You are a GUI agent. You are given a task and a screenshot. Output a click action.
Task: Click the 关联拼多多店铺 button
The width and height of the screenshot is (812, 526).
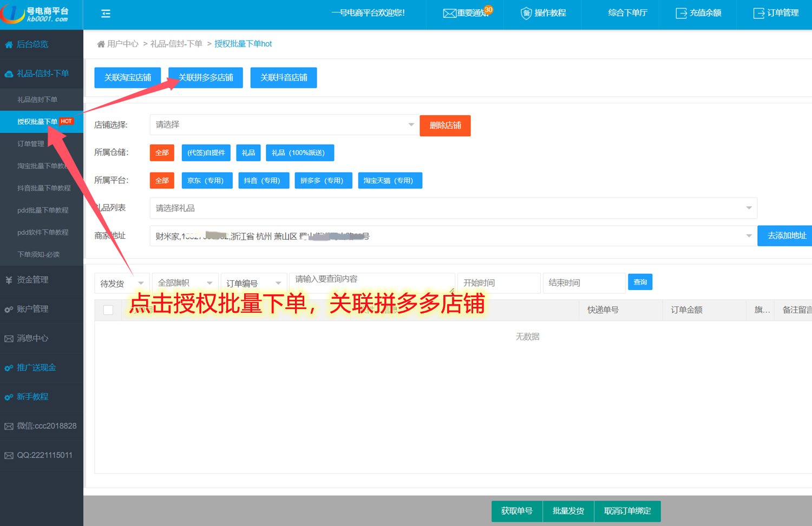coord(206,78)
